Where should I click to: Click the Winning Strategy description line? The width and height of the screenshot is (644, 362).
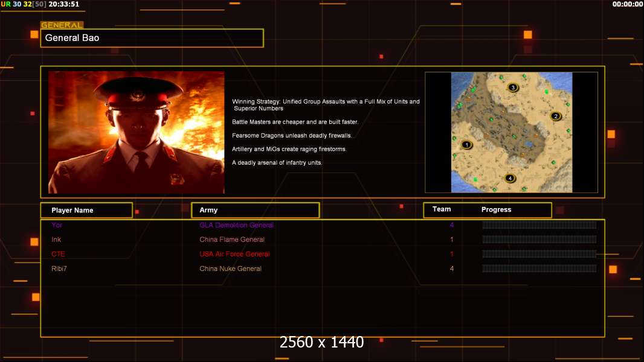coord(326,105)
